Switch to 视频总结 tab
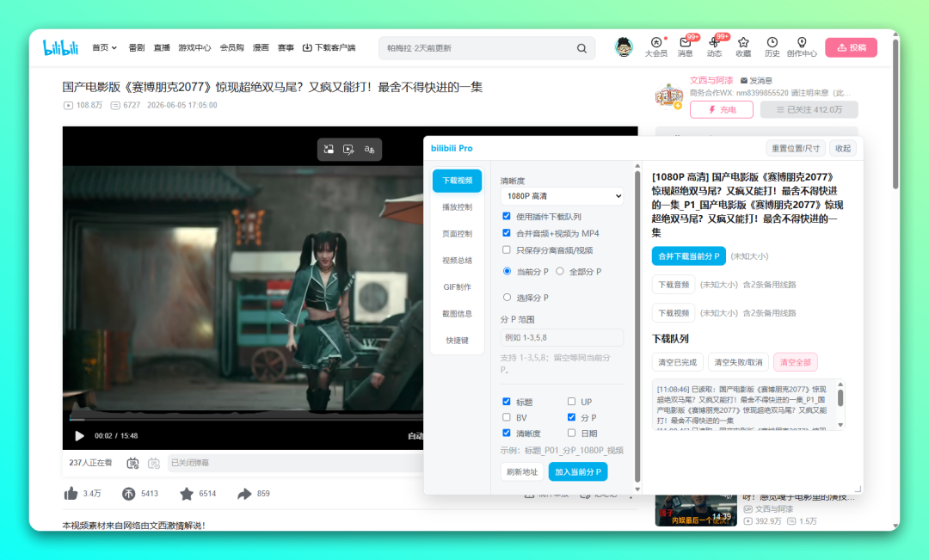 pos(457,261)
